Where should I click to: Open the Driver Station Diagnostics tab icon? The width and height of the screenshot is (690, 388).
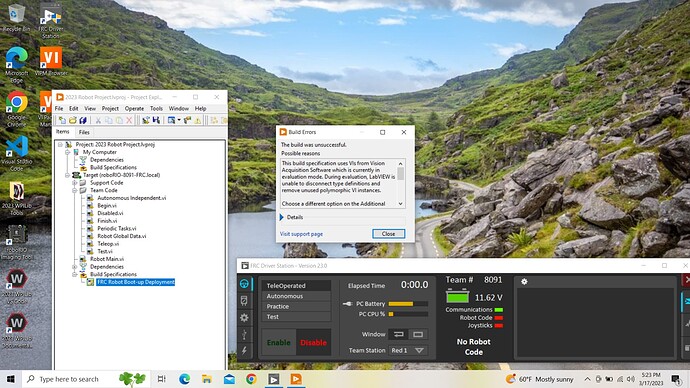click(244, 300)
